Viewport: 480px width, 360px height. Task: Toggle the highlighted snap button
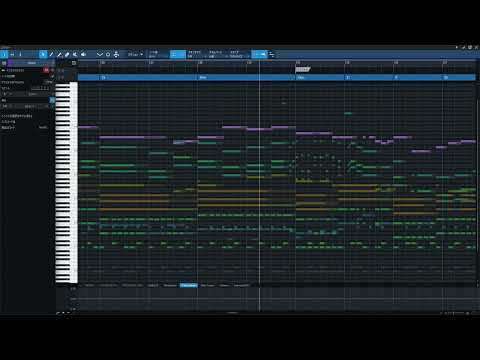pos(178,54)
